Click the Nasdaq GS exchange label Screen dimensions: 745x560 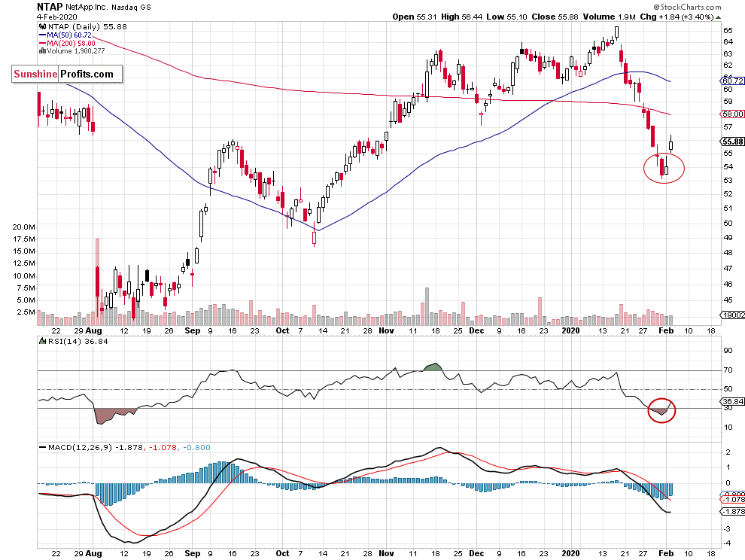click(131, 7)
